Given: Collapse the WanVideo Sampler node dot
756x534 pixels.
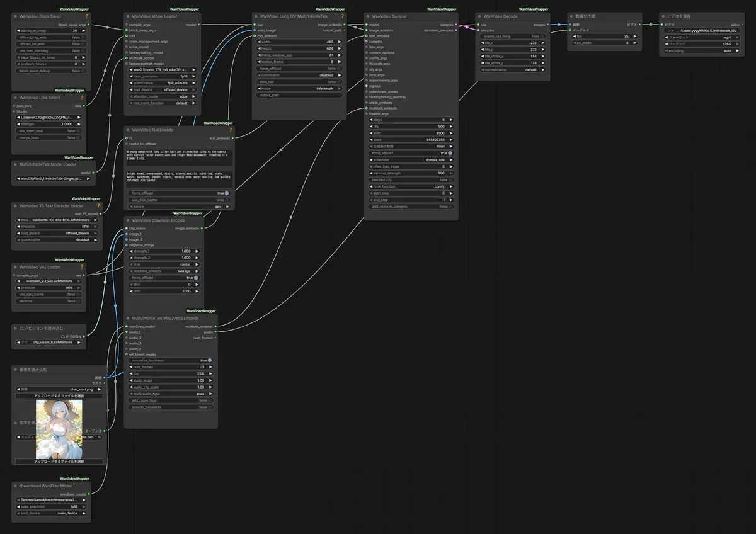Looking at the screenshot, I should coord(368,16).
